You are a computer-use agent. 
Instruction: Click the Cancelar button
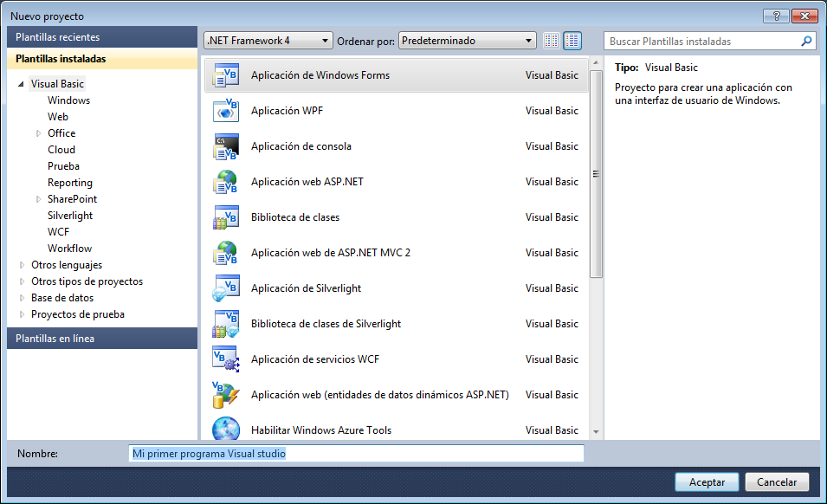coord(776,481)
